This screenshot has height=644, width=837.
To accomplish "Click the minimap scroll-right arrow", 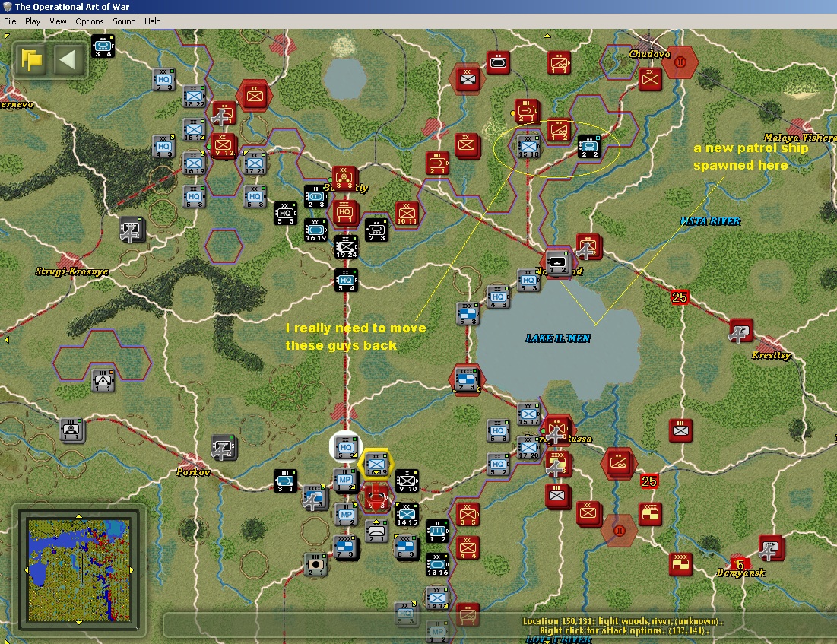I will click(x=132, y=569).
